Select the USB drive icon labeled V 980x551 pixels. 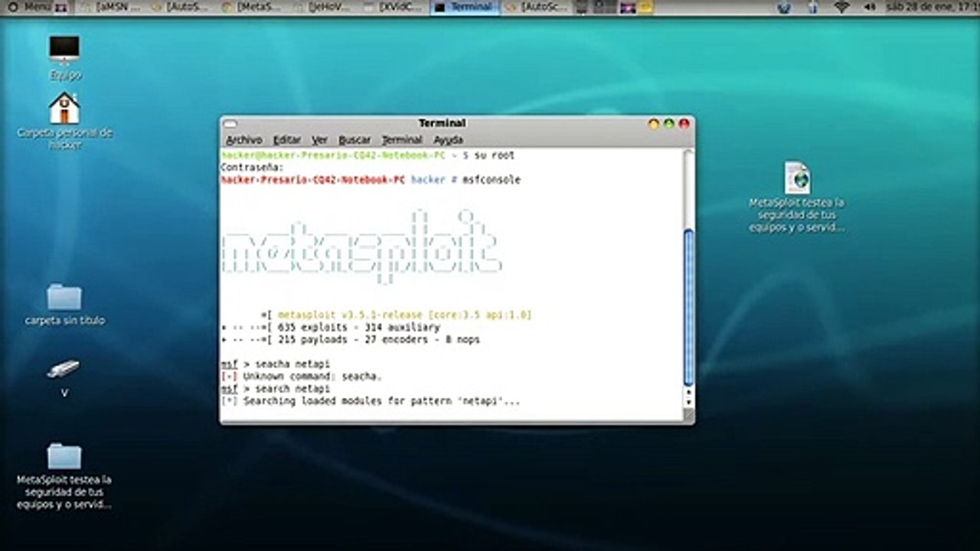[64, 378]
